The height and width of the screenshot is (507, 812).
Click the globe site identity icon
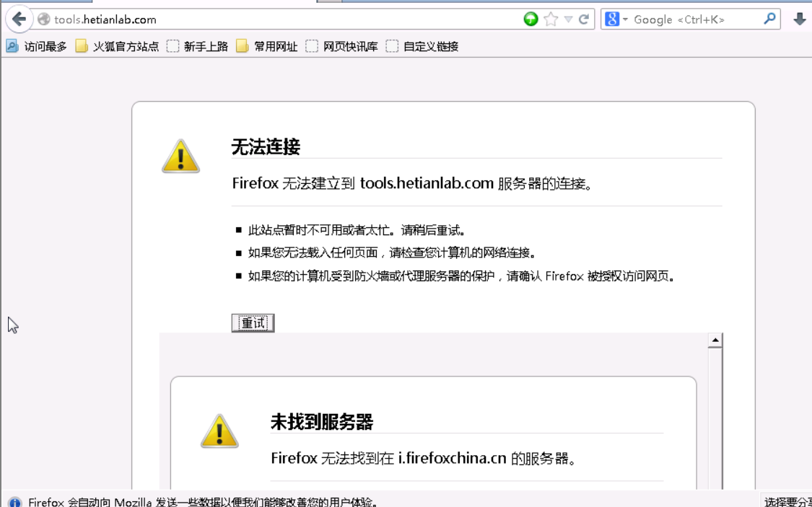tap(44, 19)
